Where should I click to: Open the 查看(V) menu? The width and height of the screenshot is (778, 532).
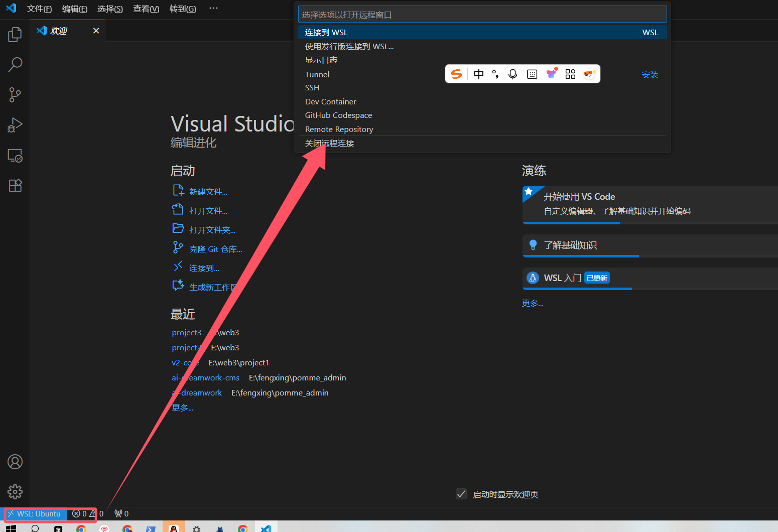coord(146,9)
